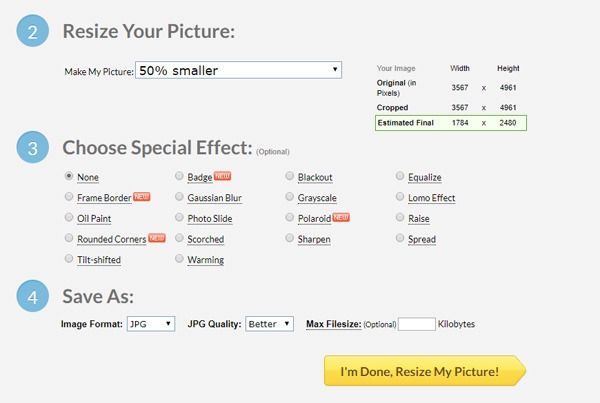This screenshot has width=600, height=403.
Task: Open the Make My Picture size dropdown
Action: pyautogui.click(x=238, y=70)
